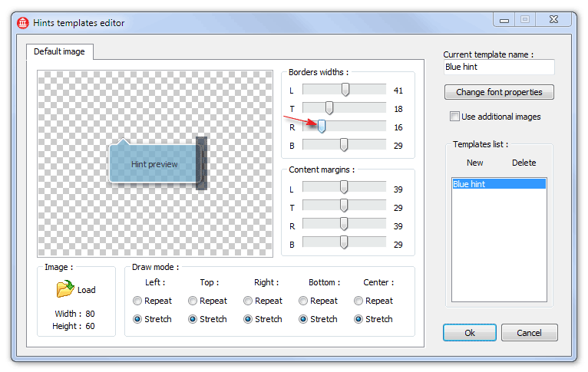This screenshot has height=372, width=588.
Task: Click the Height : 60 text
Action: click(x=74, y=326)
